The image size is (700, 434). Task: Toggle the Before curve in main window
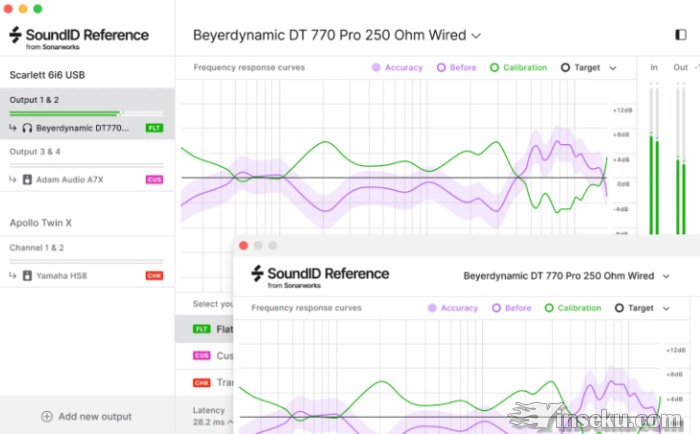(457, 68)
